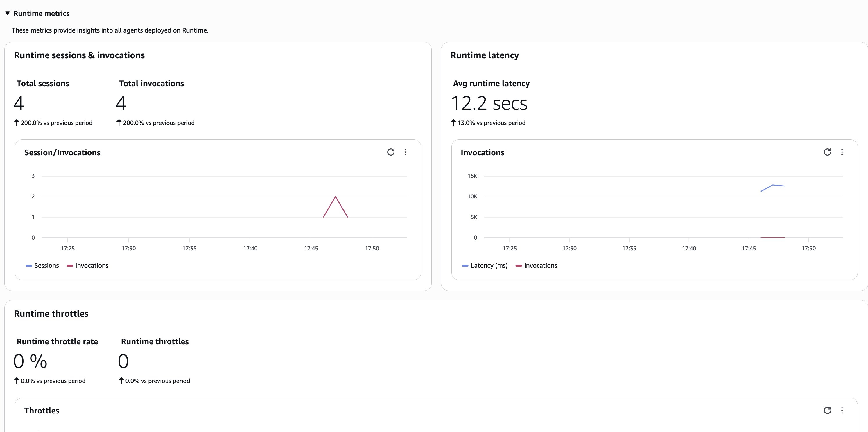
Task: Toggle Sessions series in Session/Invocations legend
Action: point(46,266)
